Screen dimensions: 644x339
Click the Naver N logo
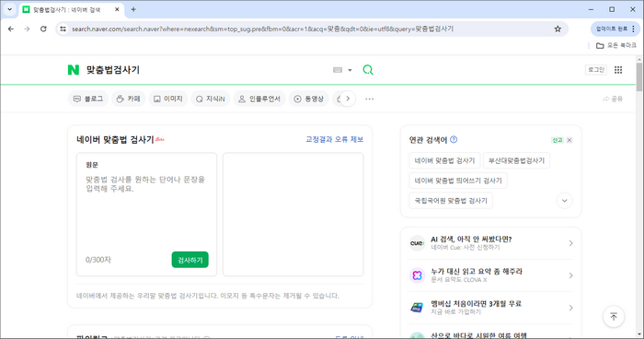tap(73, 69)
